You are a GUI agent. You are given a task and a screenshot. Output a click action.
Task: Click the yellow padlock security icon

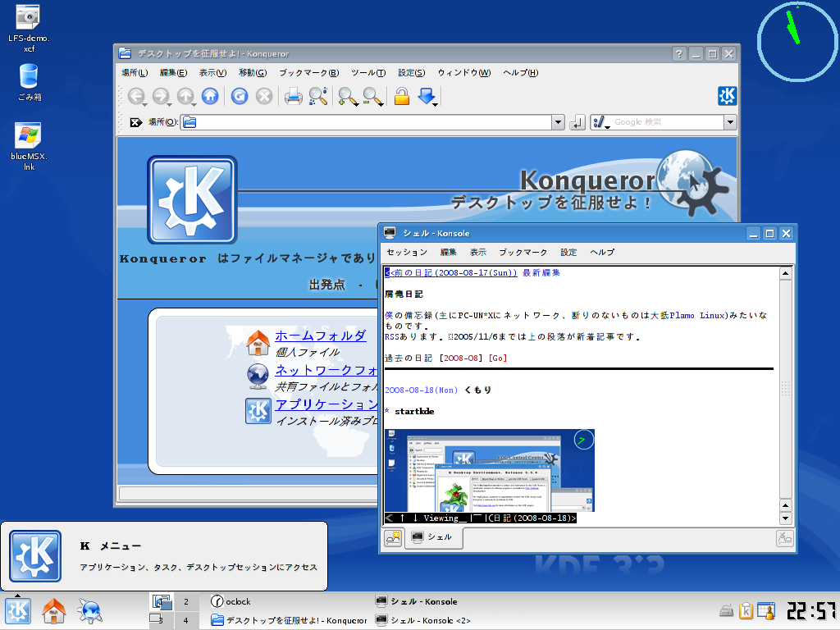[402, 97]
